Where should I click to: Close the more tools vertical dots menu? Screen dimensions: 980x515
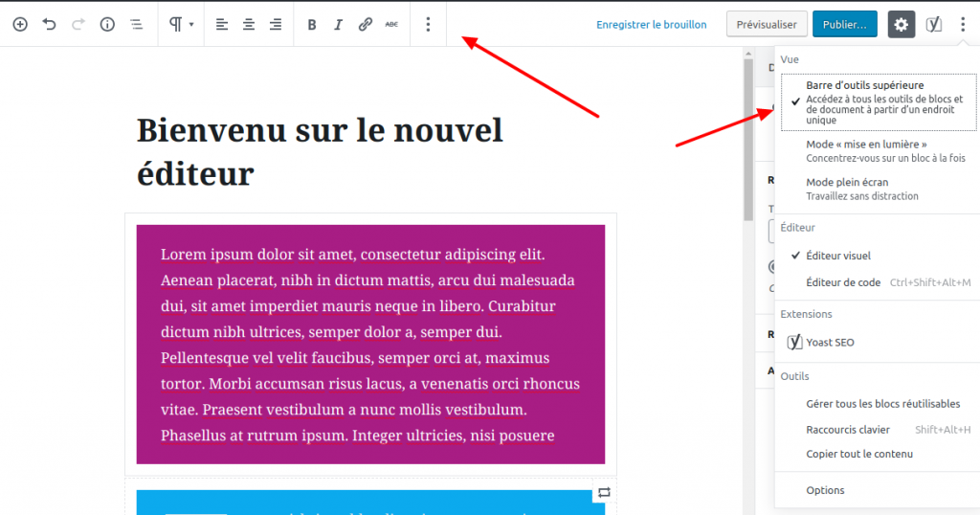click(963, 24)
